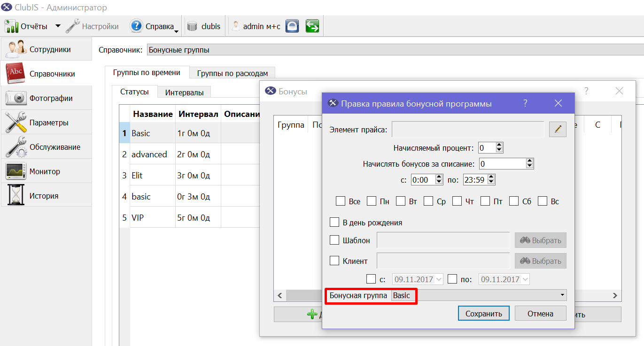Enable the Все days checkbox
The width and height of the screenshot is (644, 346).
click(341, 201)
